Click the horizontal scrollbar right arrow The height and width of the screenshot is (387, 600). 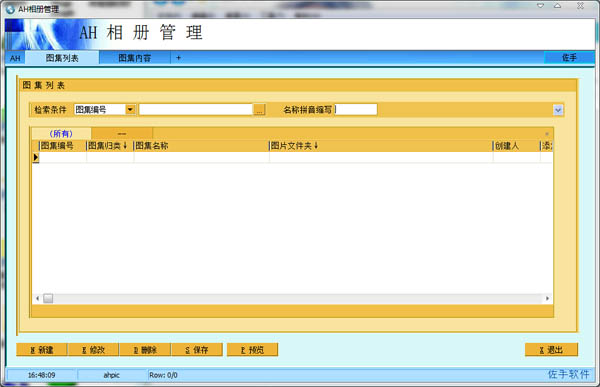(x=547, y=298)
